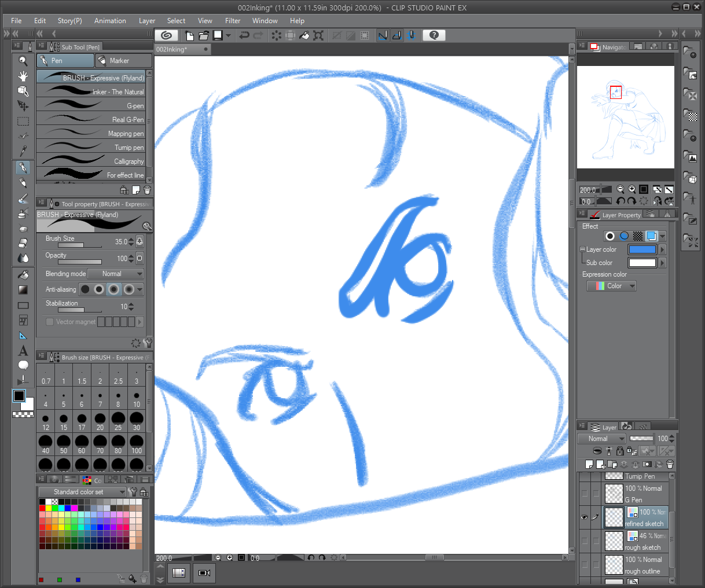Select the Inker - The Natural brush
The height and width of the screenshot is (588, 705).
pos(91,92)
